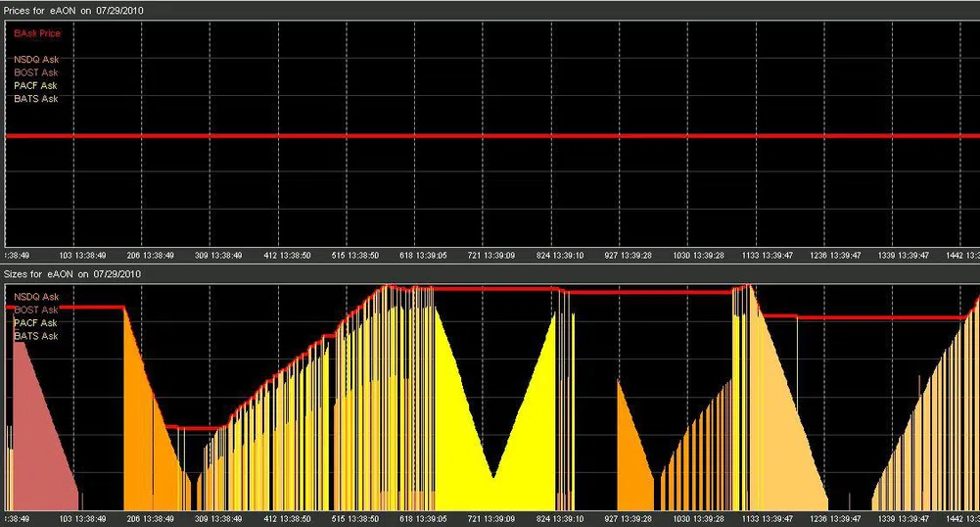Select PACF Ask in the Sizes chart legend

click(35, 323)
